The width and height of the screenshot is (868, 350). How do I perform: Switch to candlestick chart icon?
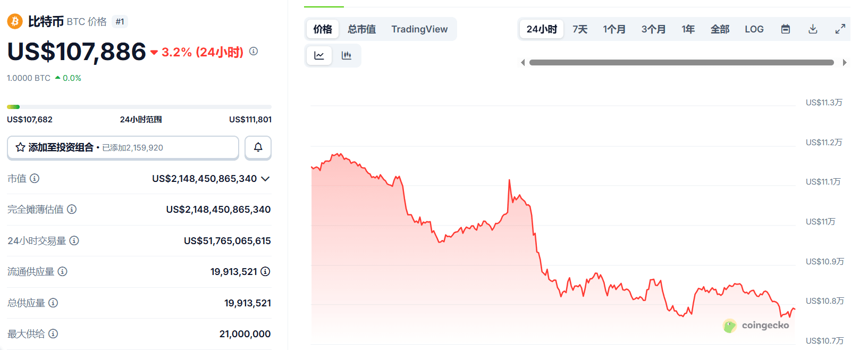[x=347, y=55]
